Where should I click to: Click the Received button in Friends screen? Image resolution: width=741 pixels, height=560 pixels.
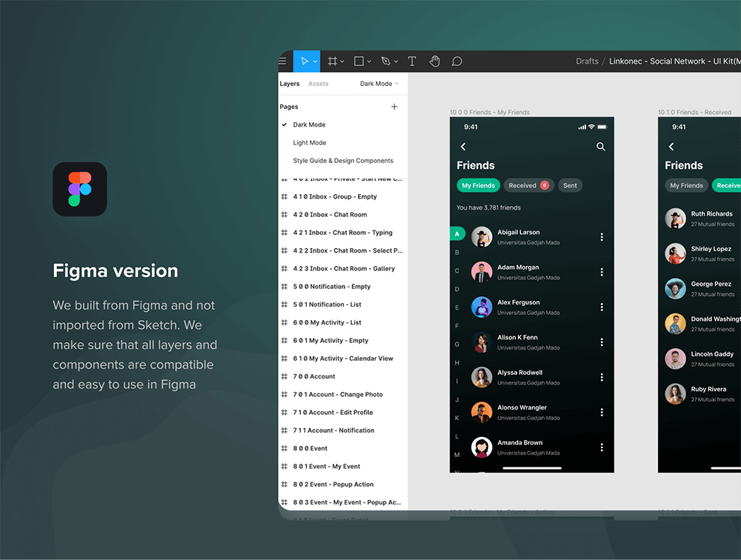pyautogui.click(x=528, y=185)
